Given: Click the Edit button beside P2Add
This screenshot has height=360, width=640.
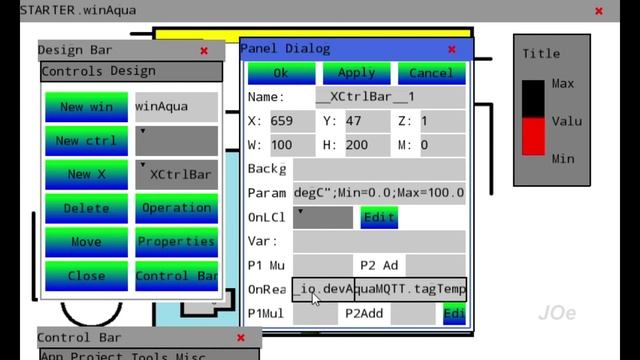Looking at the screenshot, I should [454, 313].
